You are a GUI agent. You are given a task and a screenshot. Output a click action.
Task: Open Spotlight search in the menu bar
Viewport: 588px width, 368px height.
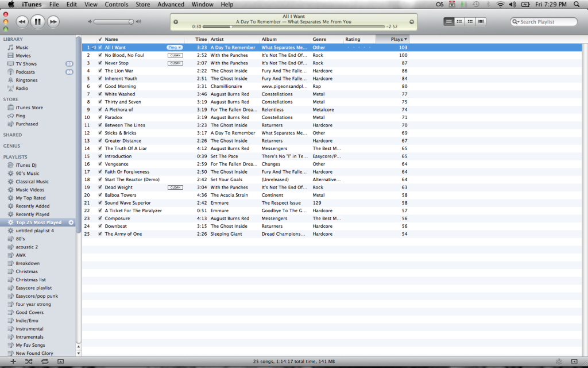pos(577,5)
